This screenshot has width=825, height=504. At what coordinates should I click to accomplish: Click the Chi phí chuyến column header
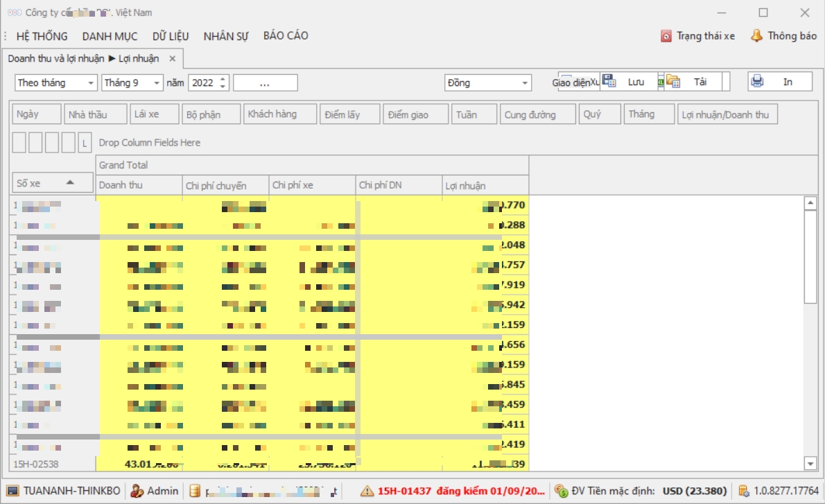coord(225,185)
